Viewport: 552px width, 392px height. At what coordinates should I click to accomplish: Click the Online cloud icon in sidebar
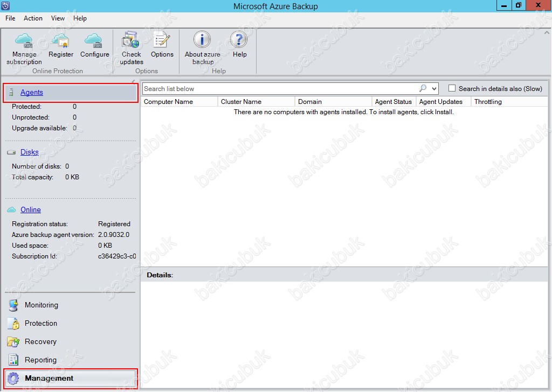[12, 210]
